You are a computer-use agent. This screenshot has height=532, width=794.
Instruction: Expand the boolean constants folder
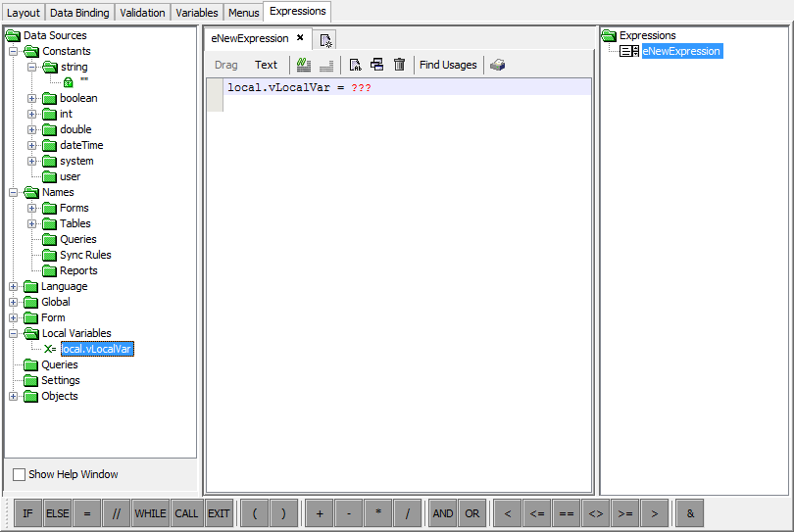[x=32, y=98]
